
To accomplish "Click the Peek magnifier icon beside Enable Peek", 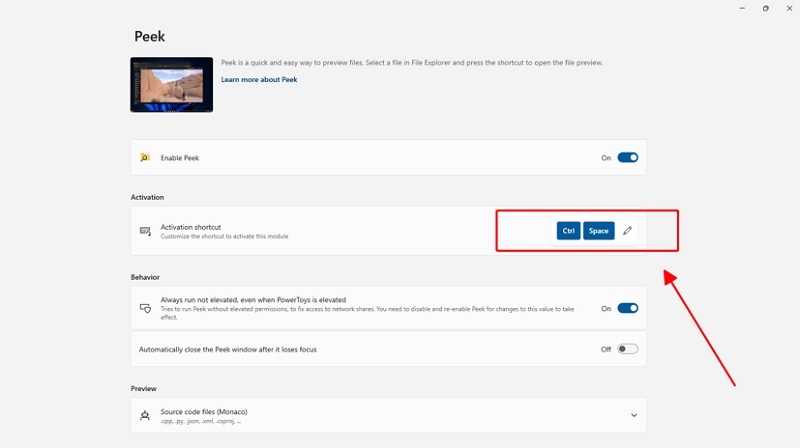I will (145, 158).
